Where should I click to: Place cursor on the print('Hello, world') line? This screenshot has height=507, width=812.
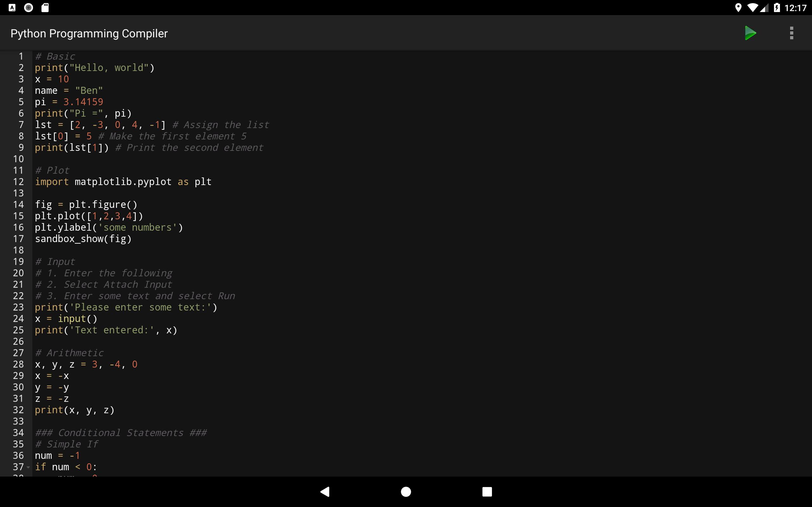pyautogui.click(x=94, y=67)
